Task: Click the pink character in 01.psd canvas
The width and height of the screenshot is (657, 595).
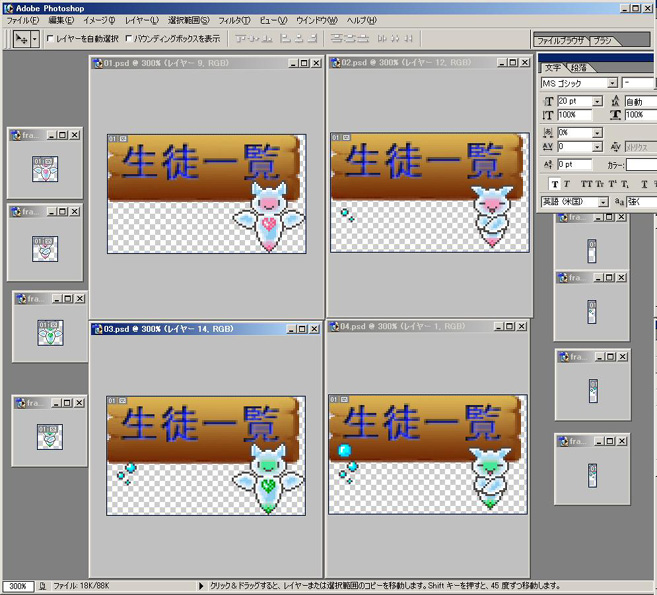Action: pyautogui.click(x=269, y=216)
